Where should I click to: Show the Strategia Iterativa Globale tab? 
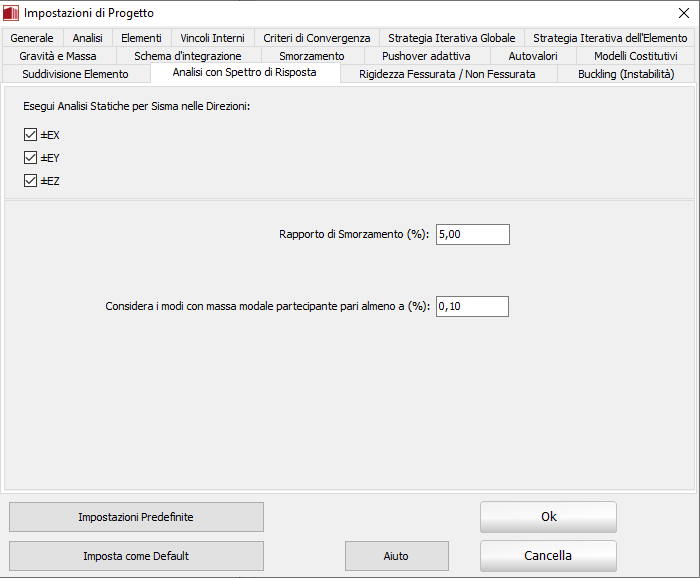tap(451, 38)
